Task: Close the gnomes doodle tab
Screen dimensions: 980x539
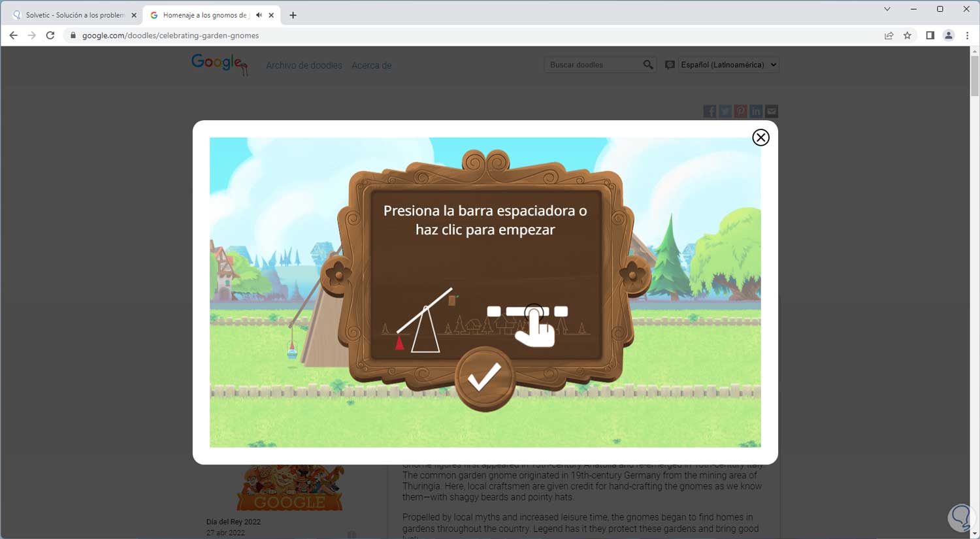Action: [271, 15]
